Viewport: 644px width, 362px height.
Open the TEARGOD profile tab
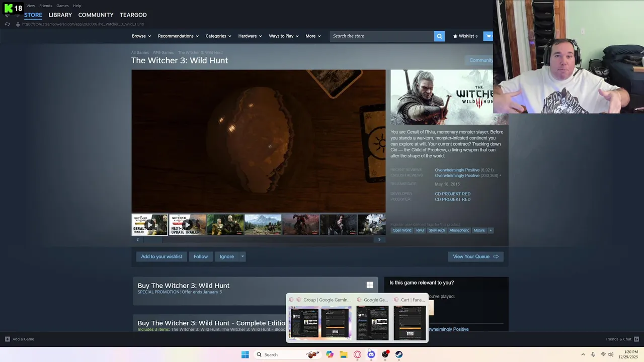pos(133,15)
